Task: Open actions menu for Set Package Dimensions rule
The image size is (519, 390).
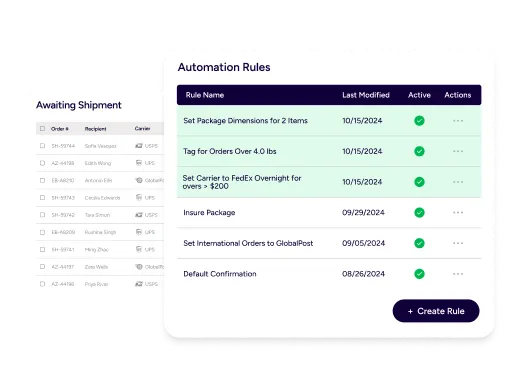Action: coord(458,121)
